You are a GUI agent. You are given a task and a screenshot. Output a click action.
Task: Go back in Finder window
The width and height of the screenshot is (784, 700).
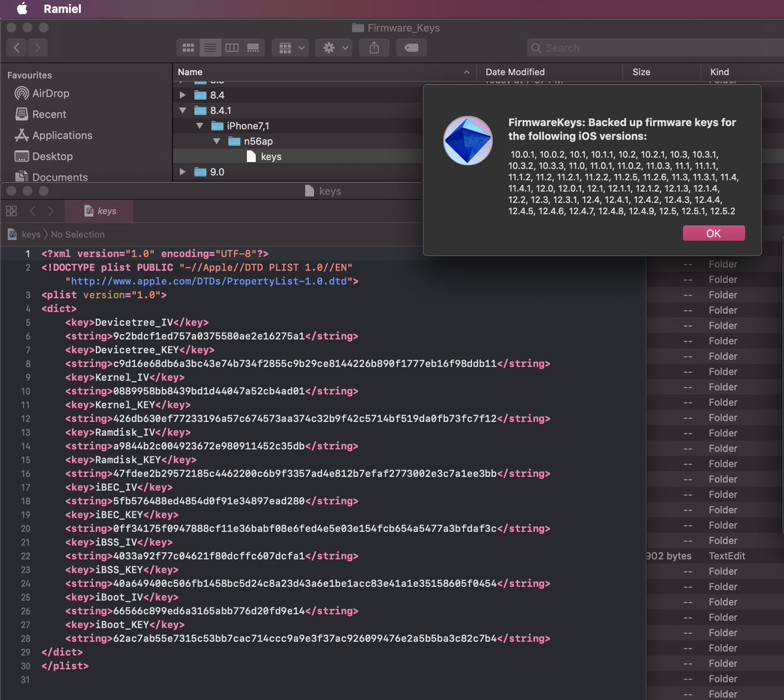[x=17, y=48]
